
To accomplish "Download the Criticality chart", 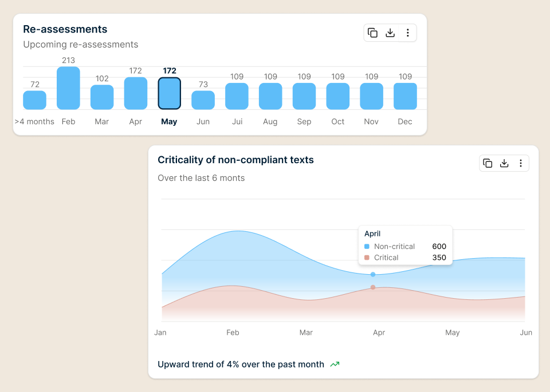I will pos(504,163).
